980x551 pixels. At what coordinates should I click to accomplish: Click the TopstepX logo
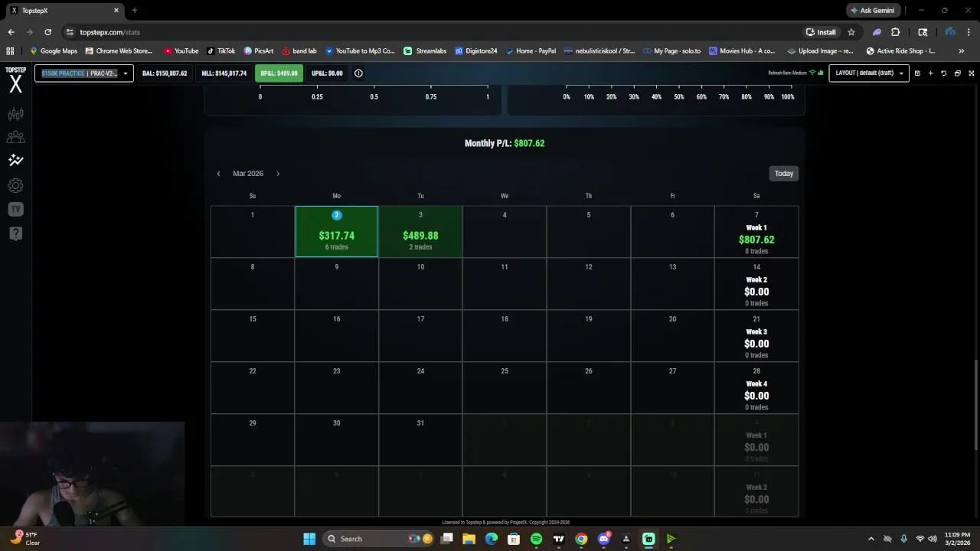pos(15,80)
